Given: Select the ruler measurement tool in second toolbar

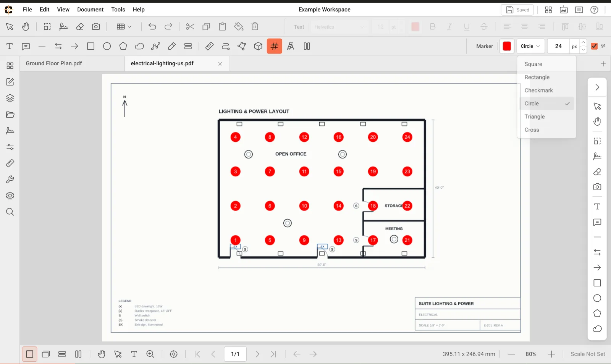Looking at the screenshot, I should coord(209,46).
